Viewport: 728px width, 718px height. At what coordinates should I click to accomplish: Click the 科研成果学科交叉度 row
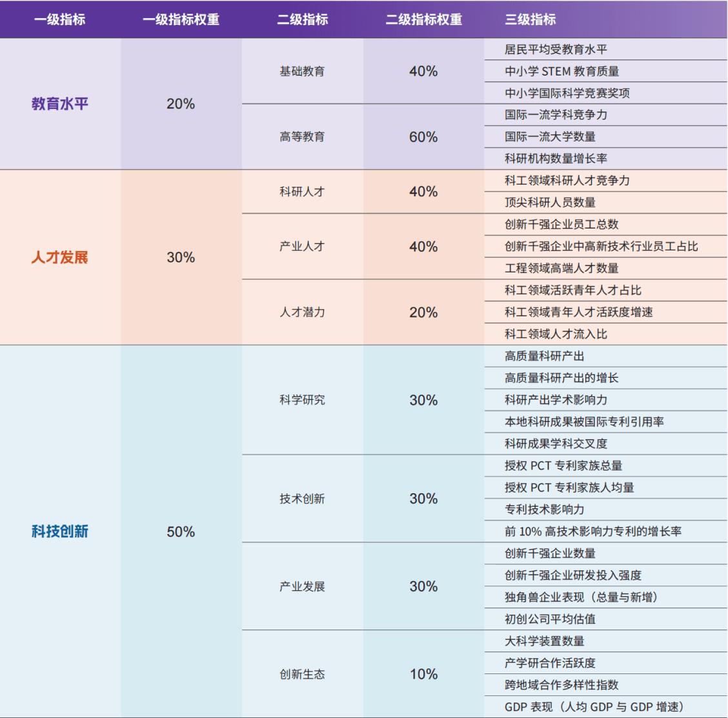[556, 444]
